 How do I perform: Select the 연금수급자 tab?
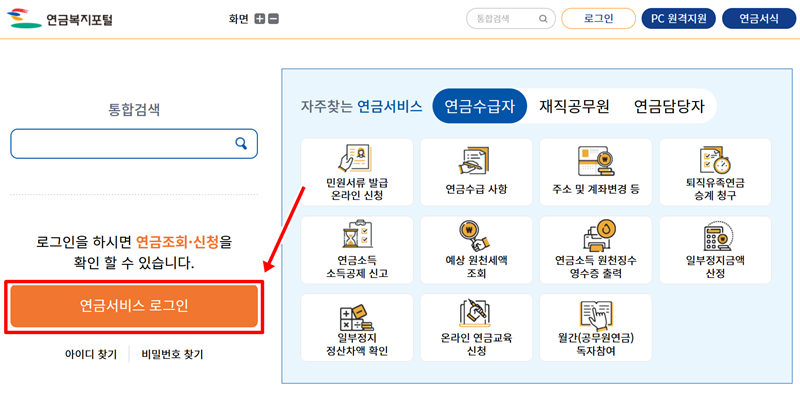479,106
